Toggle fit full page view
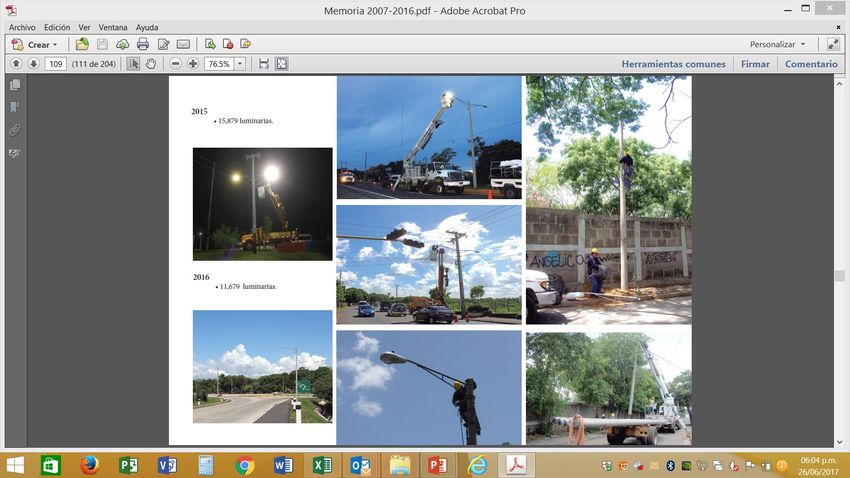The width and height of the screenshot is (850, 478). click(282, 64)
